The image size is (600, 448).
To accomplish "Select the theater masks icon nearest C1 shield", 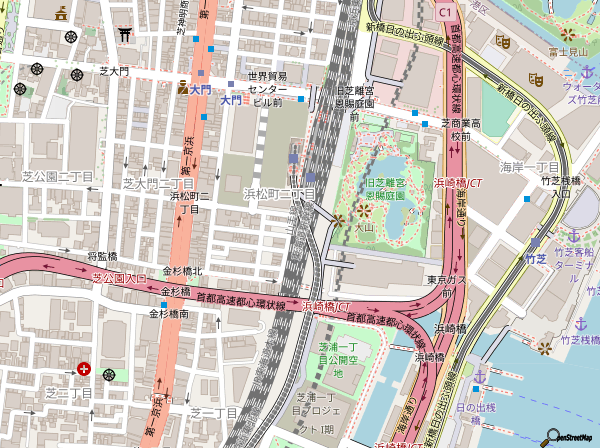I will click(502, 41).
